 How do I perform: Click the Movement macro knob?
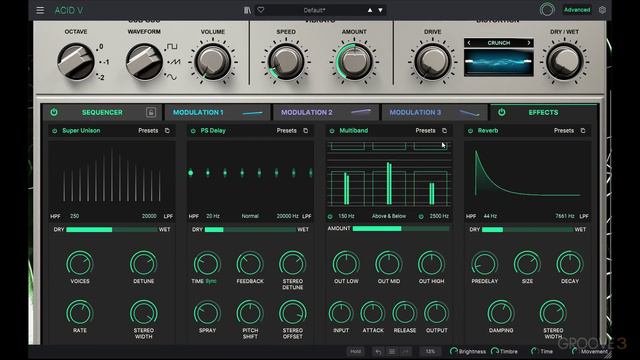(575, 351)
